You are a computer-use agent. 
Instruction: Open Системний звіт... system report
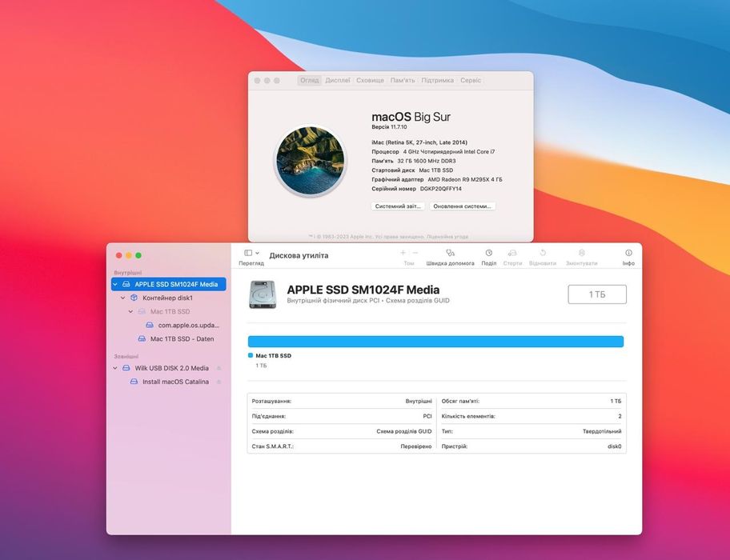tap(398, 206)
